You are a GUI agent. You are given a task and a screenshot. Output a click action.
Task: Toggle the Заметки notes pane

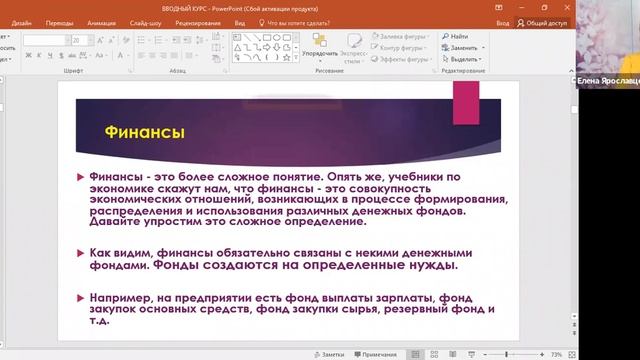click(329, 354)
